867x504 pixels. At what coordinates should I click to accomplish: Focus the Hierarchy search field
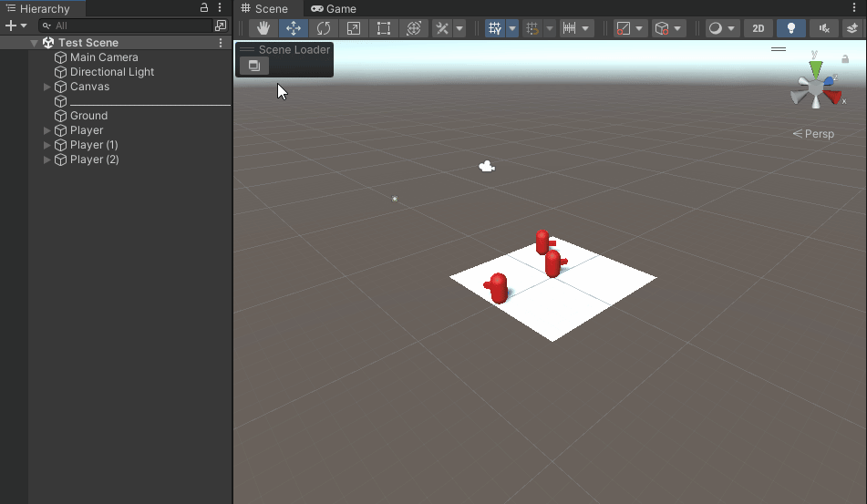point(126,26)
